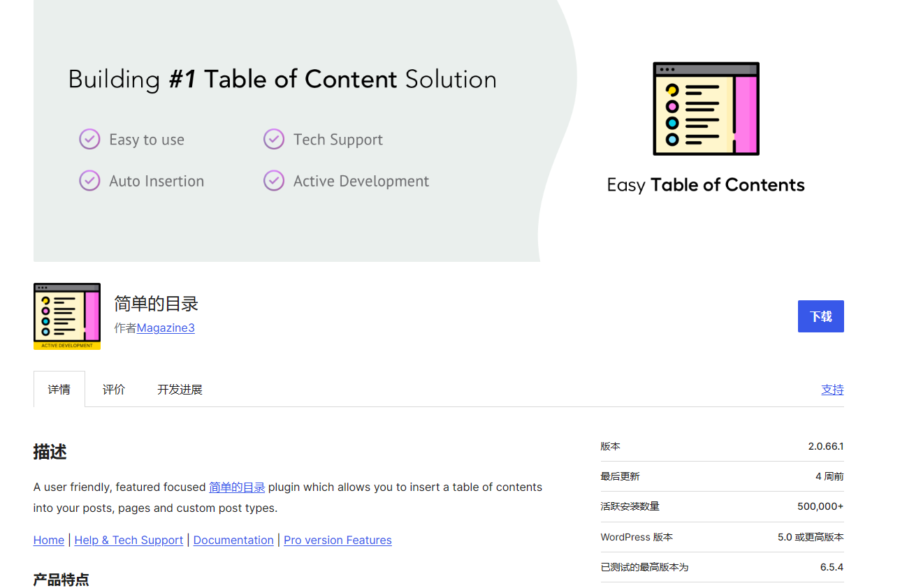Click the WordPress 版本 value 5.0 或更高版本

[x=811, y=537]
